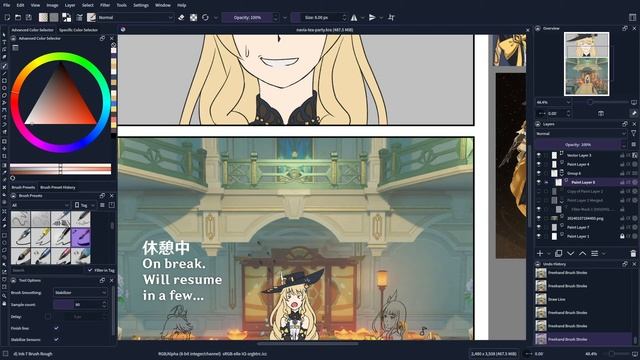The image size is (640, 360).
Task: Switch to the Specific Color Selector tab
Action: [x=78, y=30]
